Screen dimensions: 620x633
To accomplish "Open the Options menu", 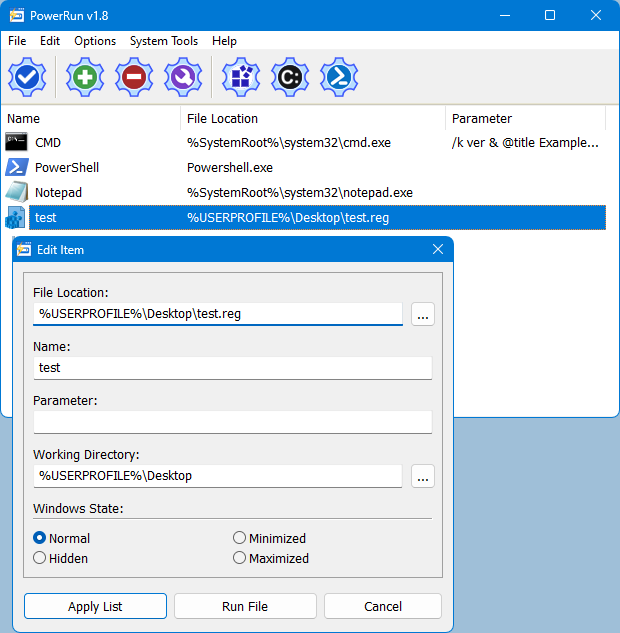I will [x=95, y=41].
